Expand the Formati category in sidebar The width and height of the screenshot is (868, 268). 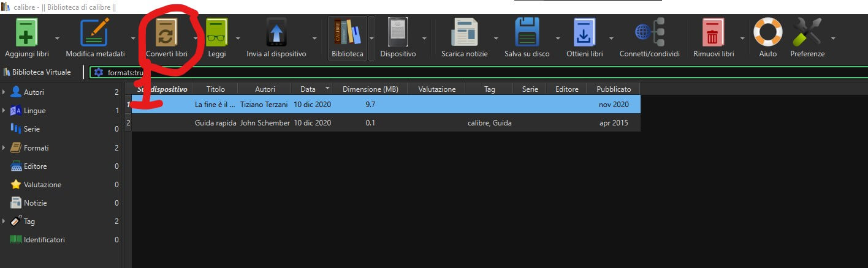point(4,147)
